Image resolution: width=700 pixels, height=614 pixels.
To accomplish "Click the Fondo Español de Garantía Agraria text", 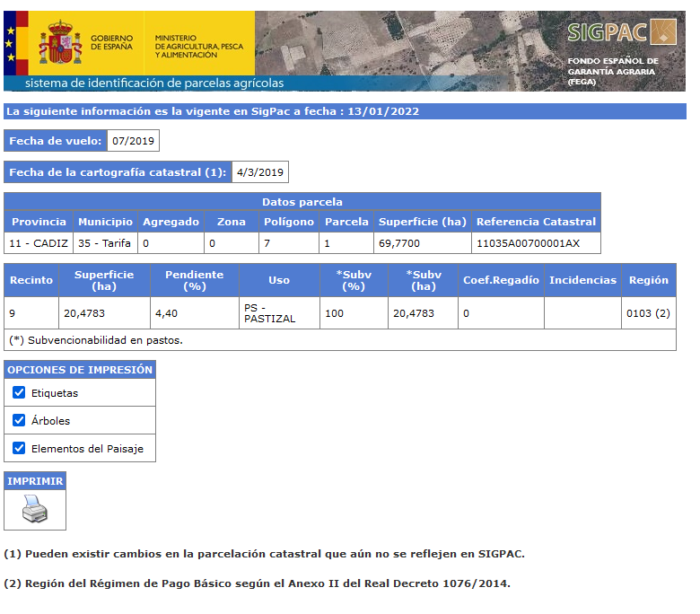I will tap(613, 71).
